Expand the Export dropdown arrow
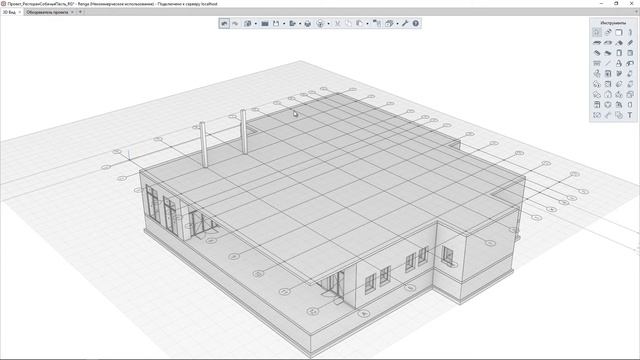This screenshot has width=640, height=360. pos(300,24)
